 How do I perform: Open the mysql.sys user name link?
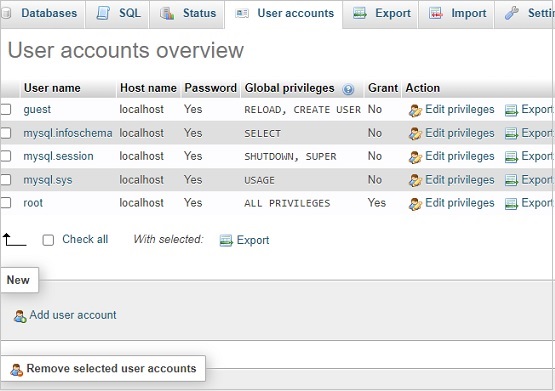point(48,180)
